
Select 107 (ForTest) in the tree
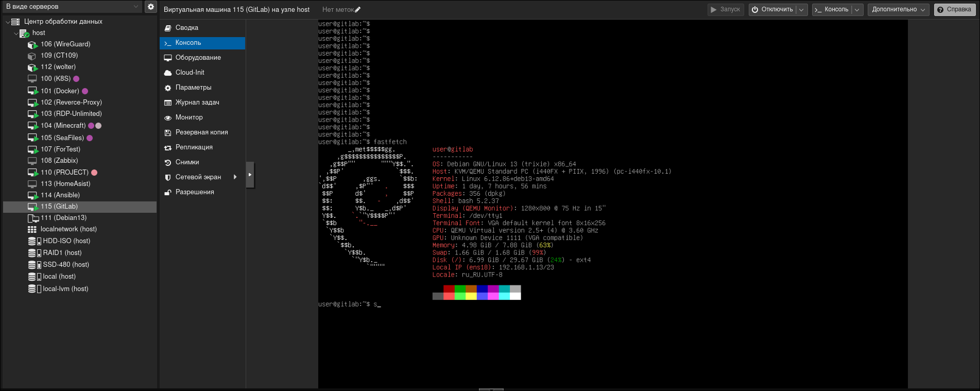click(80, 149)
